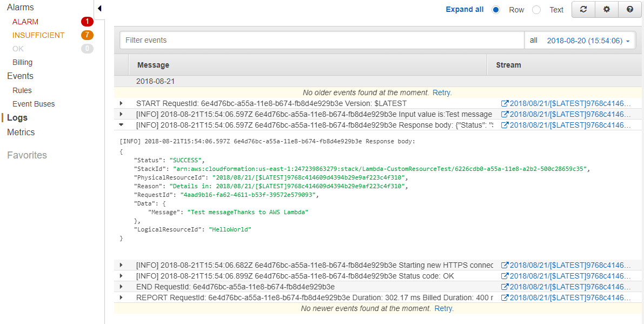Navigate to Metrics in the sidebar
Viewport: 644px width, 324px height.
click(x=20, y=132)
